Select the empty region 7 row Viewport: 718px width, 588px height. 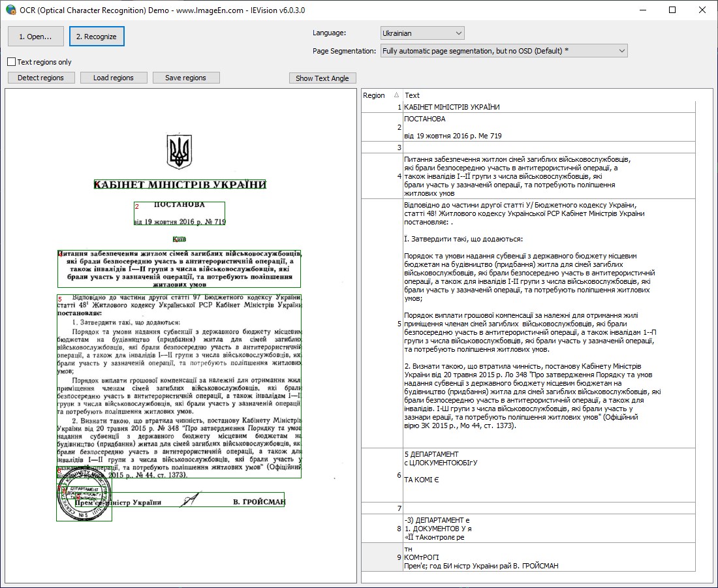(529, 508)
